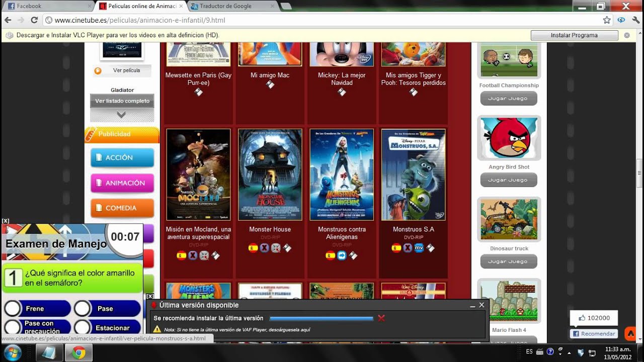The image size is (644, 362).
Task: Click the Spanish flag under Misión en Mocland
Action: [x=181, y=255]
